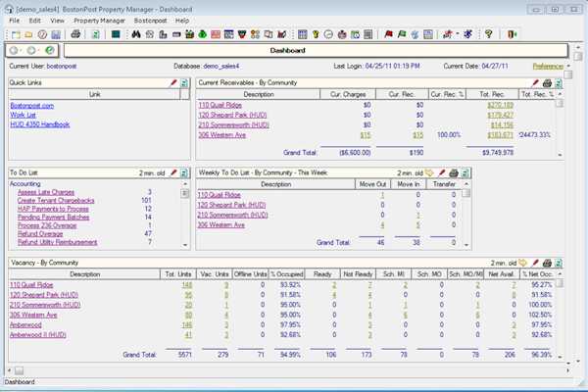Click the green refresh icon beside navigation arrows
588x392 pixels.
(50, 50)
